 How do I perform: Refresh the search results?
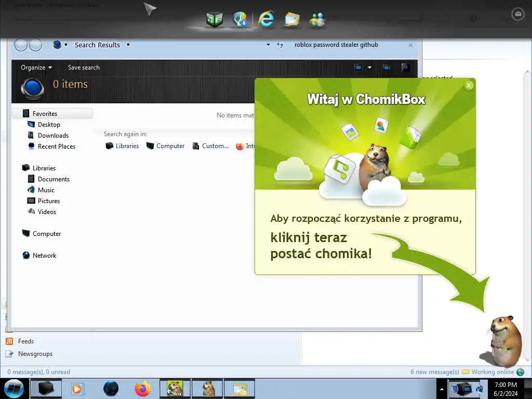280,45
